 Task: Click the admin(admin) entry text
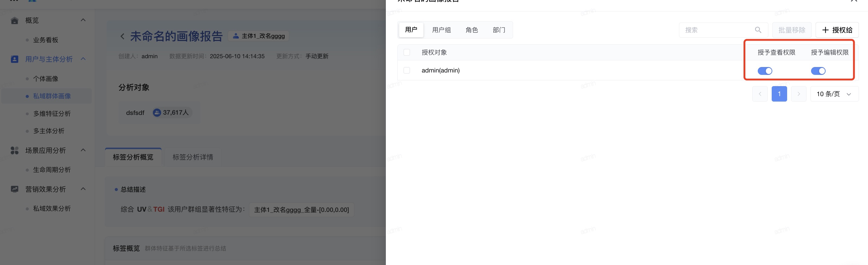(440, 70)
